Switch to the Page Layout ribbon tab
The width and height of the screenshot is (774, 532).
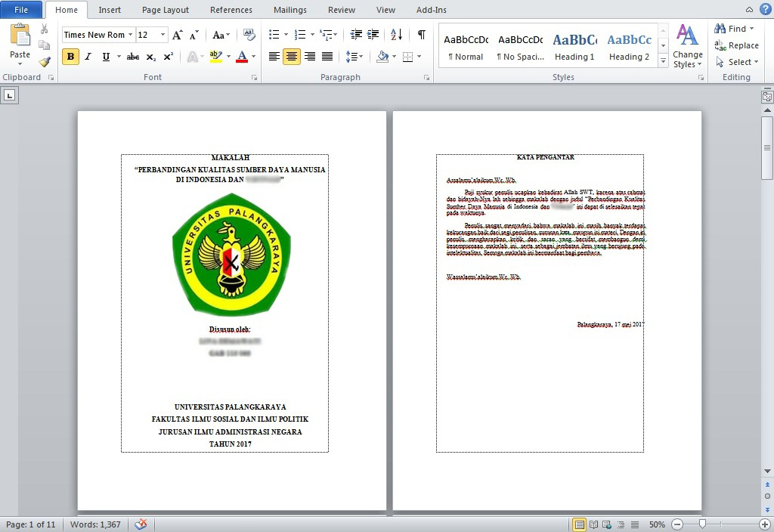(x=165, y=10)
